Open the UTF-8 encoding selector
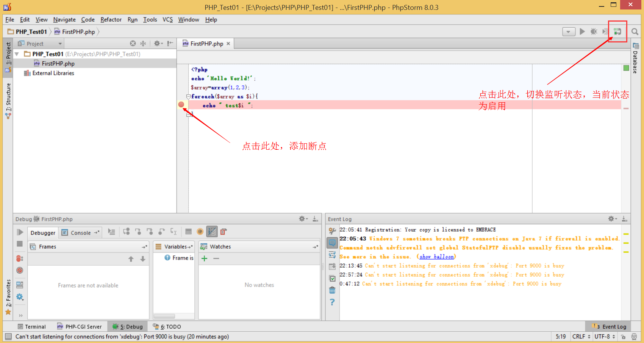 (605, 337)
